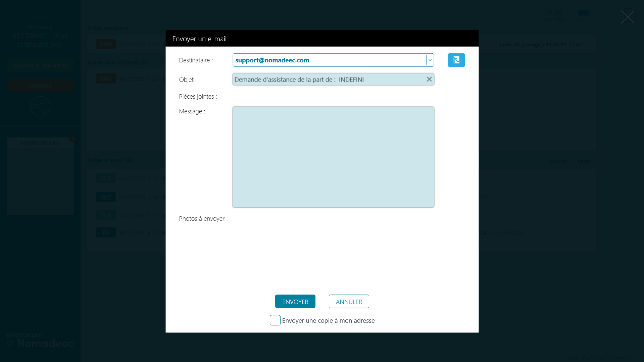The image size is (644, 362).
Task: Select the TLC act dated 09/07/2026
Action: coord(131,197)
